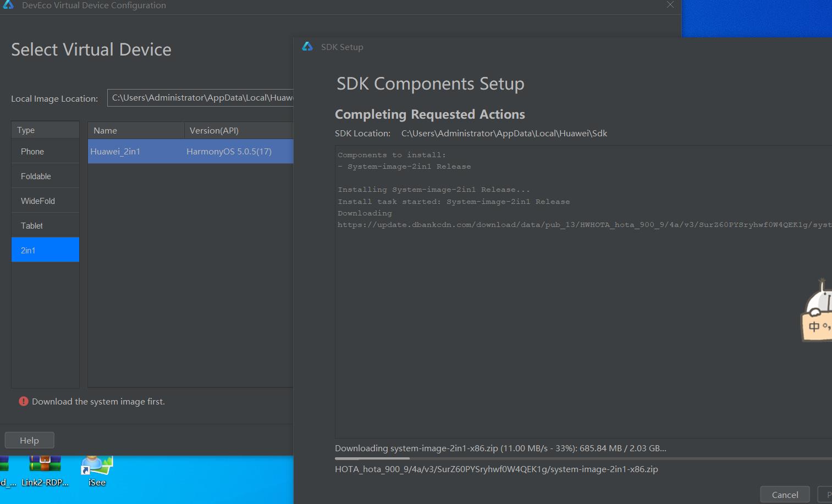Screen dimensions: 832x504
Task: Select the WideFold device type
Action: click(45, 201)
